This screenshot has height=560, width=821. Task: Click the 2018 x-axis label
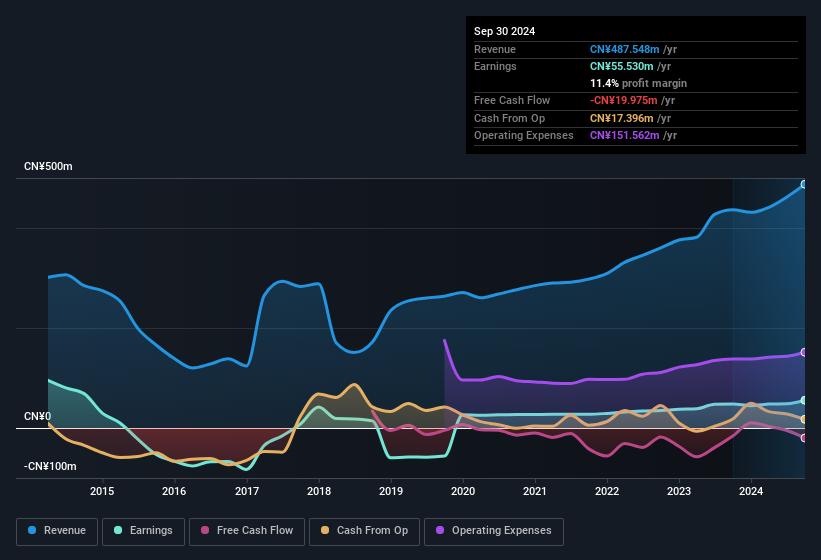tap(319, 491)
